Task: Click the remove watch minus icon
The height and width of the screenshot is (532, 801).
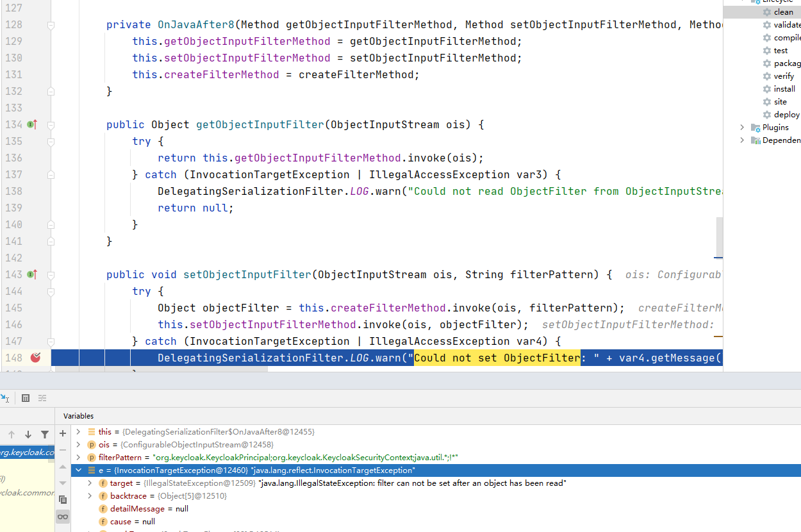Action: tap(63, 450)
